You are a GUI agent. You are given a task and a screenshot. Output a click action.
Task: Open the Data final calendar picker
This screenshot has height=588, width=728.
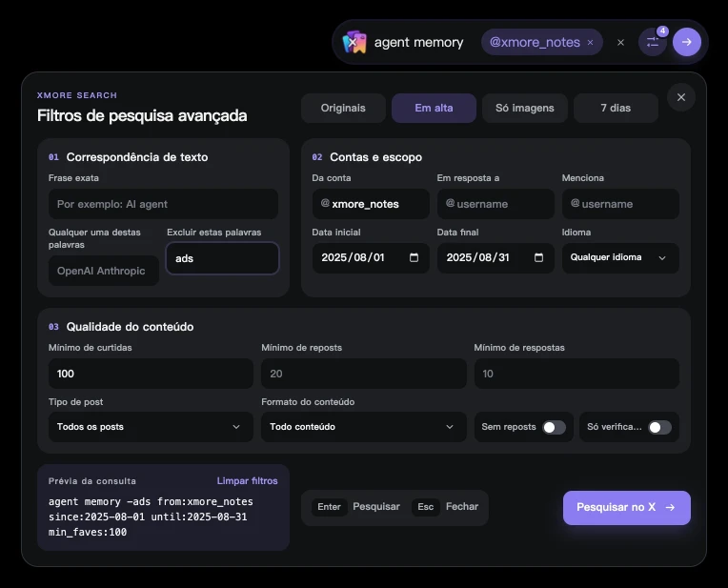click(x=538, y=257)
